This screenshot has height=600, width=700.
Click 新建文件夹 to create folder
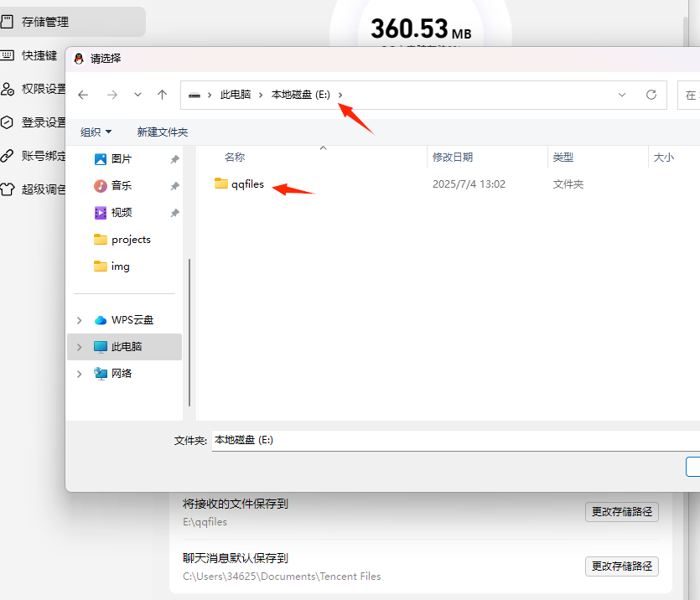click(163, 132)
